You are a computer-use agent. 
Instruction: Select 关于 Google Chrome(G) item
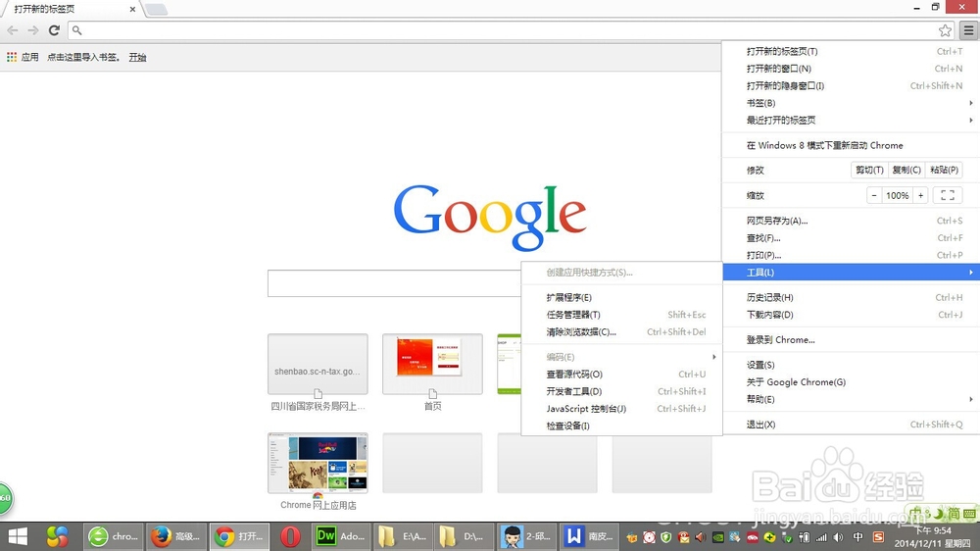pyautogui.click(x=852, y=382)
